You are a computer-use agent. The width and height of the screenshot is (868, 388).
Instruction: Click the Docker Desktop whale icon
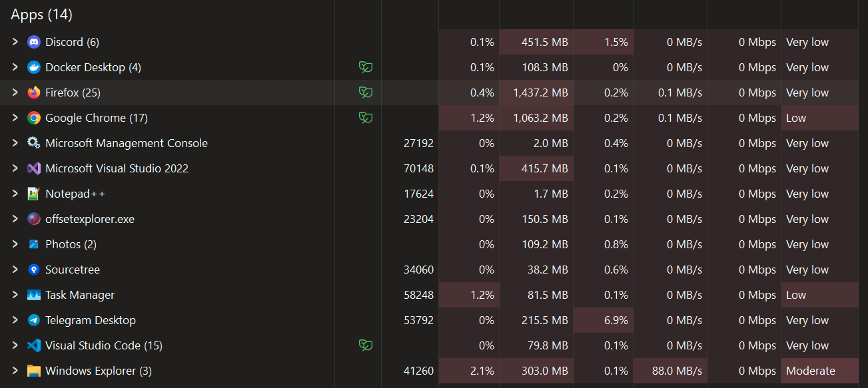34,67
